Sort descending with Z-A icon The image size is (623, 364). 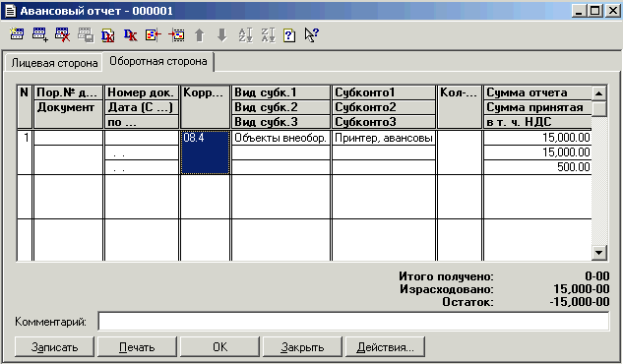(268, 35)
